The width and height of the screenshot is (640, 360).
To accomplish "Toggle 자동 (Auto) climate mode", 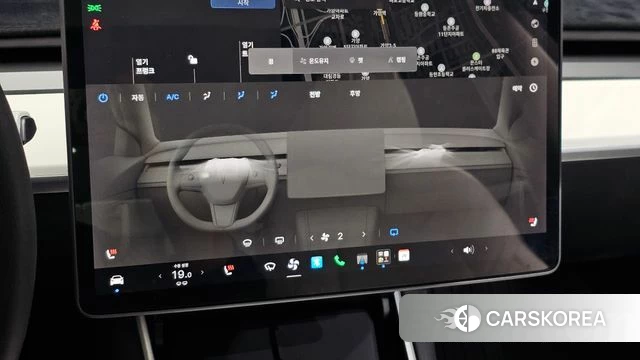I will 138,98.
